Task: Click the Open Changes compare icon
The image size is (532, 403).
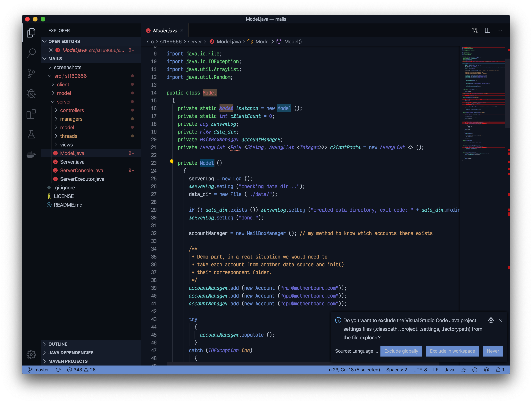Action: [x=475, y=30]
